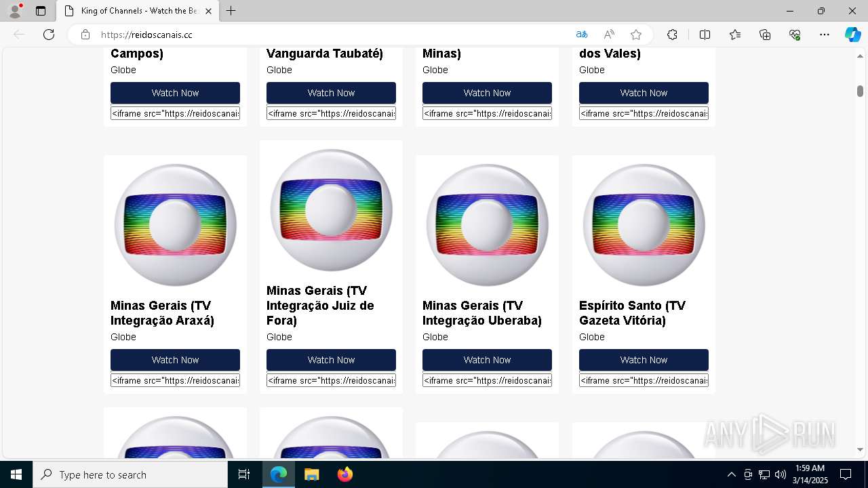Image resolution: width=868 pixels, height=488 pixels.
Task: Open Microsoft Edge from the taskbar
Action: (279, 474)
